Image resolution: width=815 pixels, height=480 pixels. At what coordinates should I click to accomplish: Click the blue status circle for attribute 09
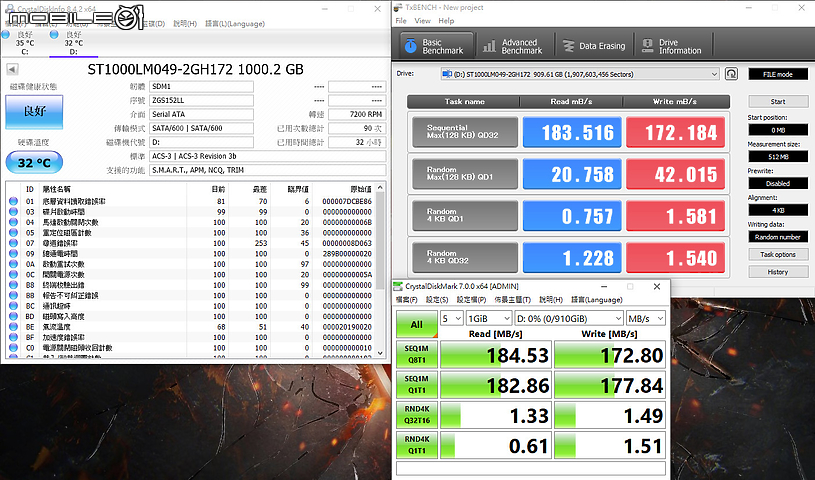pos(14,253)
